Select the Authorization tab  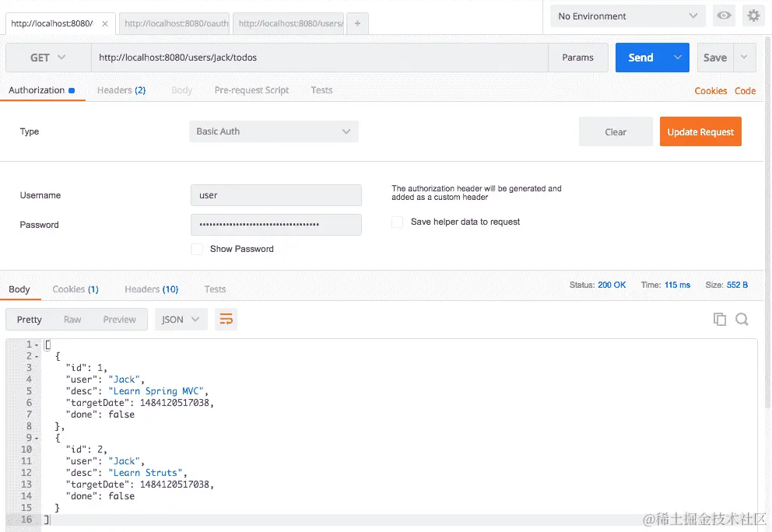[x=41, y=90]
